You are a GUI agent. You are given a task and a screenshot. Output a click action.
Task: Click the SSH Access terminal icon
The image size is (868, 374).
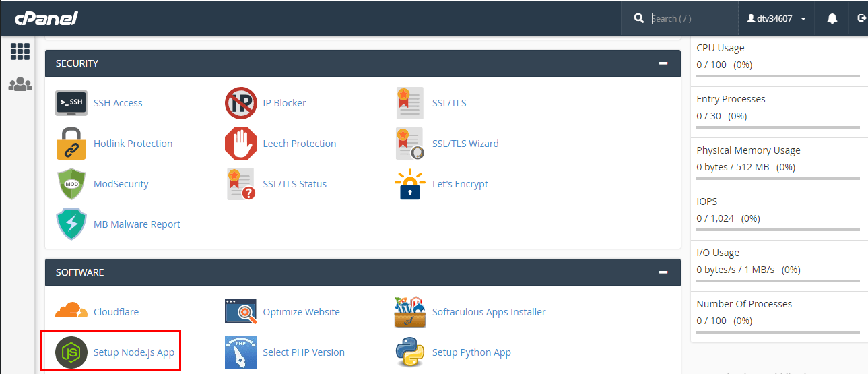pyautogui.click(x=71, y=103)
